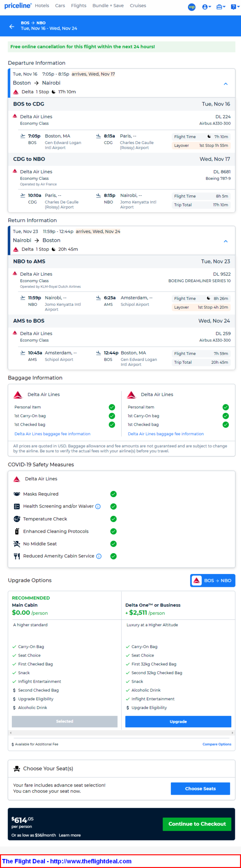Open right Delta baggage fee information link
Screen dimensions: 241x868
[x=166, y=434]
